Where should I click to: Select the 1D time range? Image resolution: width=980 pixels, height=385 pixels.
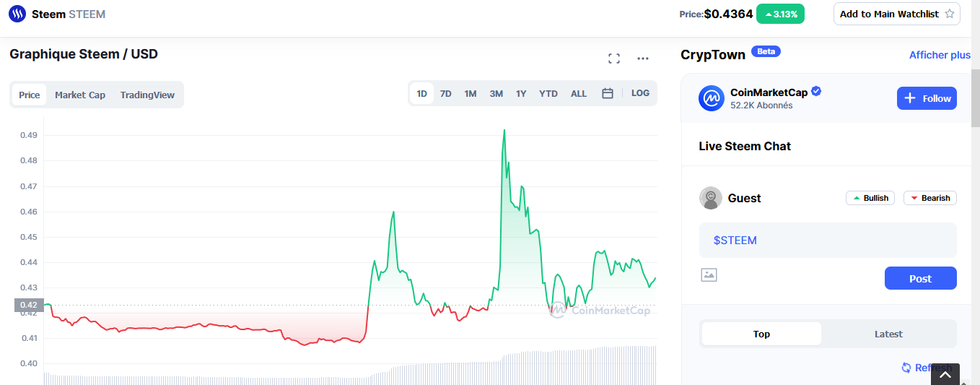[421, 93]
